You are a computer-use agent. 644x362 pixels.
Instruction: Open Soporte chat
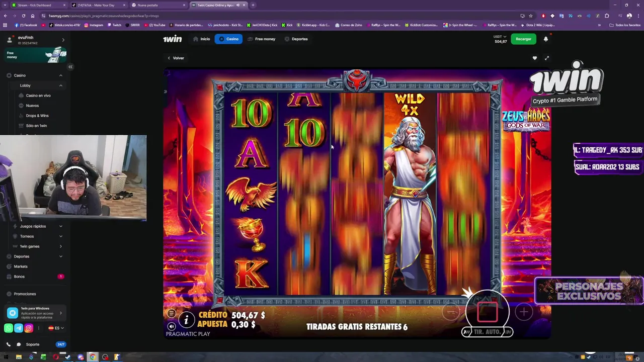[x=33, y=344]
